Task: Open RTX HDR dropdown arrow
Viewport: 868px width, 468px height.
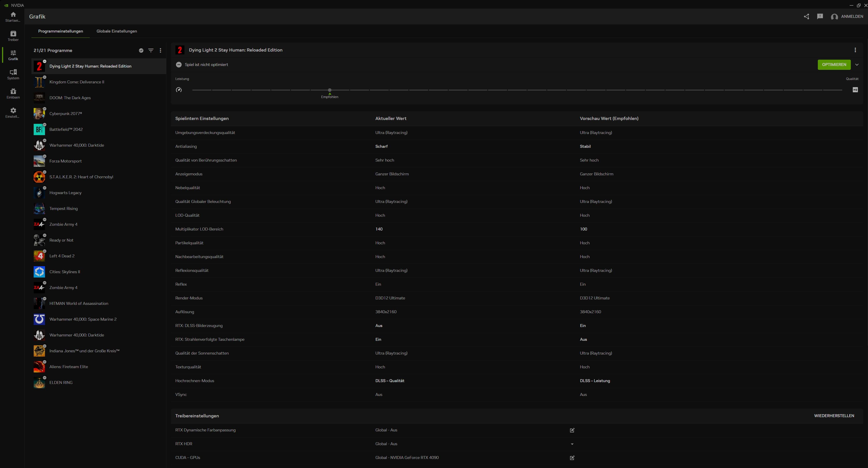Action: 572,444
